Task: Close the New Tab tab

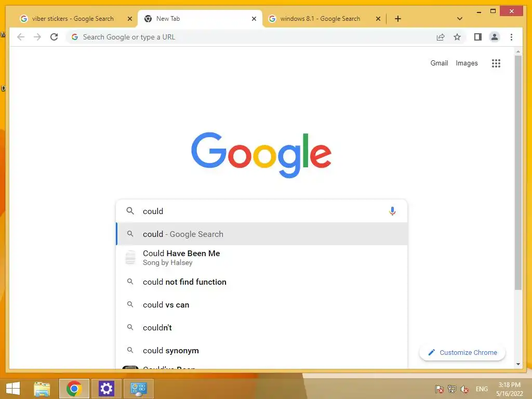Action: (254, 19)
